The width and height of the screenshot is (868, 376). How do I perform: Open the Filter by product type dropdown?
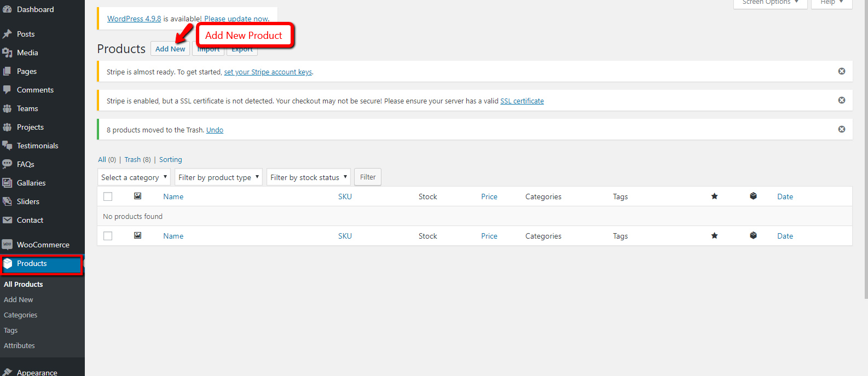click(218, 177)
